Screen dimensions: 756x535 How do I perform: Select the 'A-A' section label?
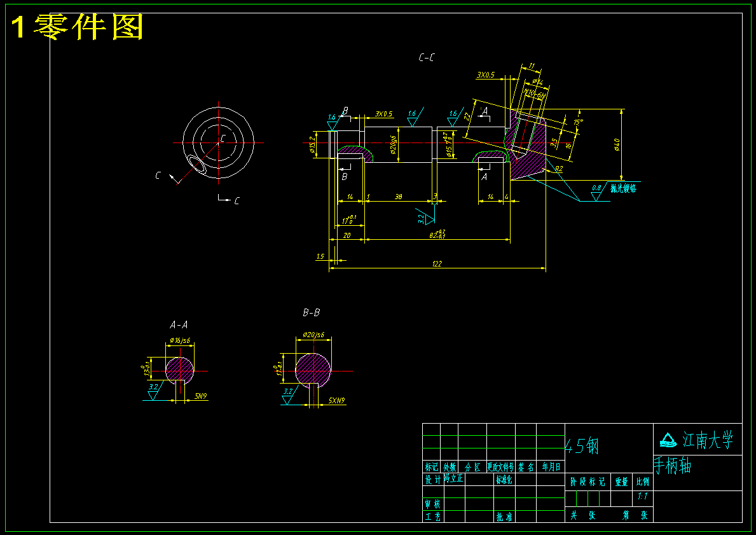(179, 325)
